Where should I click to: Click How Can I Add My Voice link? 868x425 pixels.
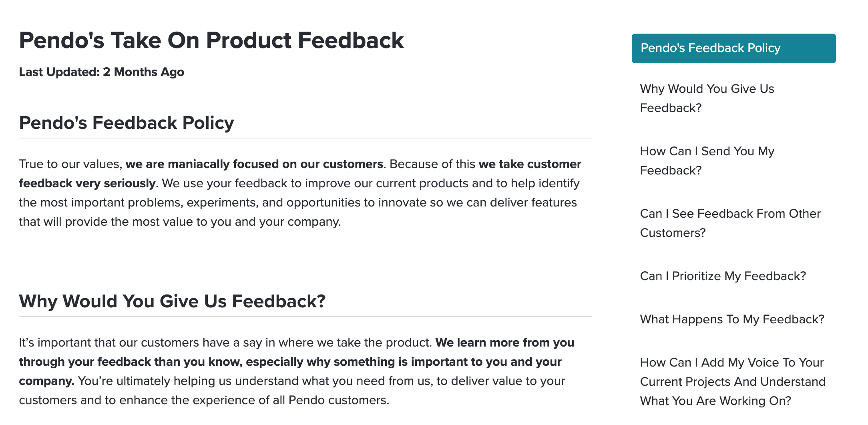tap(733, 382)
